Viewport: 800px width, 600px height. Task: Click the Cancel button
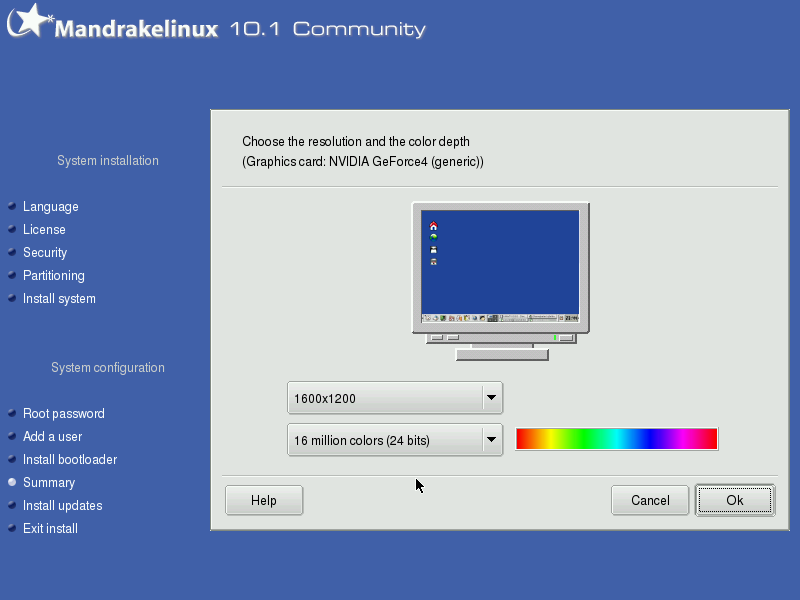point(650,501)
